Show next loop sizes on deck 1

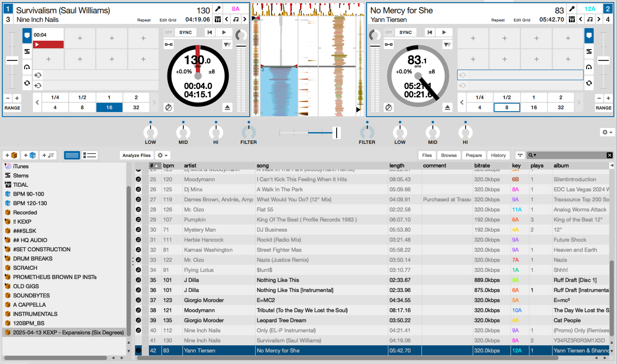pos(154,102)
